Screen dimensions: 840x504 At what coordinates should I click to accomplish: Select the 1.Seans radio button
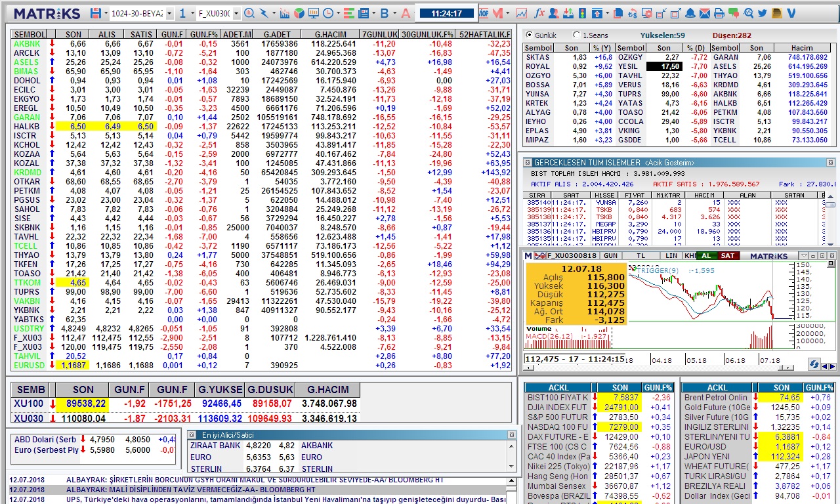point(577,35)
